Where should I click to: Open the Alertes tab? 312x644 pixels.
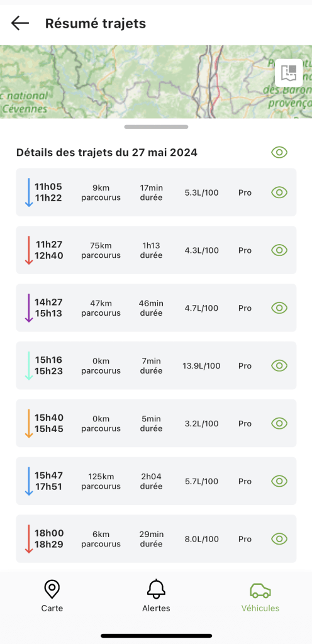156,596
